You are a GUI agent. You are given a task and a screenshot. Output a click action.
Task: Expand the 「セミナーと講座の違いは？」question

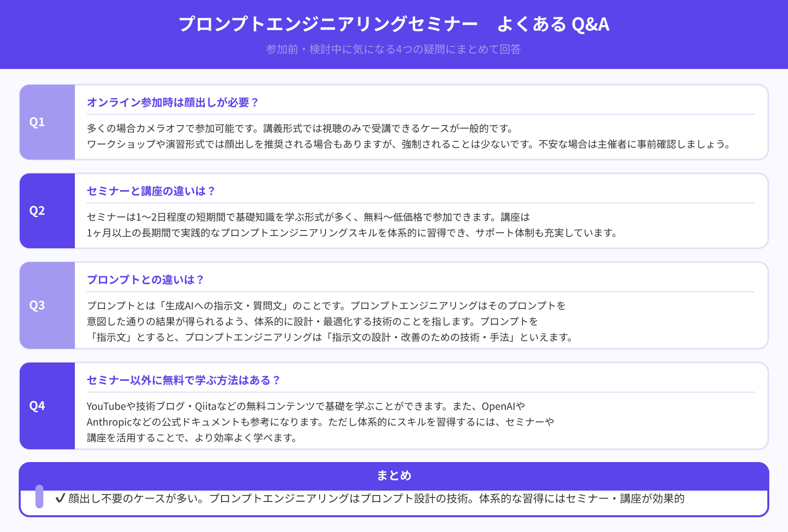(x=151, y=192)
